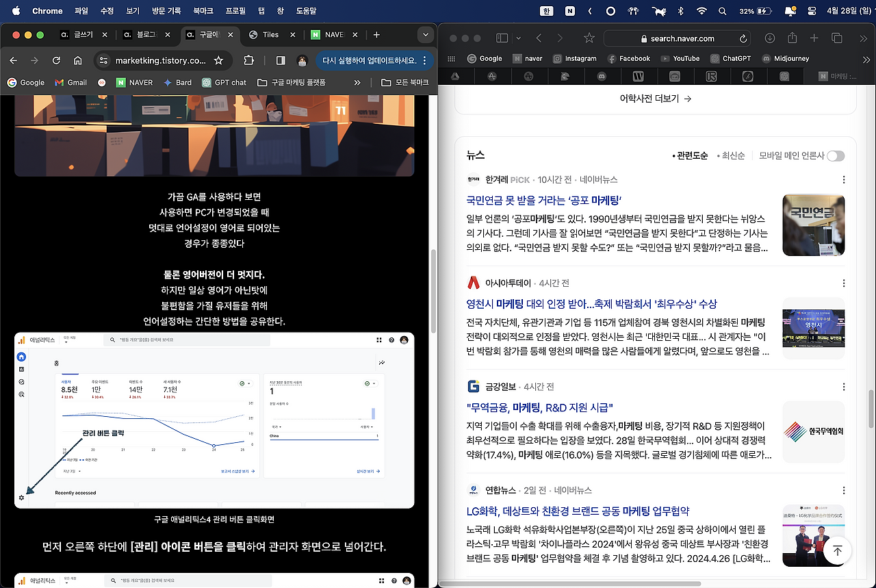Toggle the 모바일 메인 언론사 switch
The width and height of the screenshot is (876, 588).
click(x=835, y=155)
